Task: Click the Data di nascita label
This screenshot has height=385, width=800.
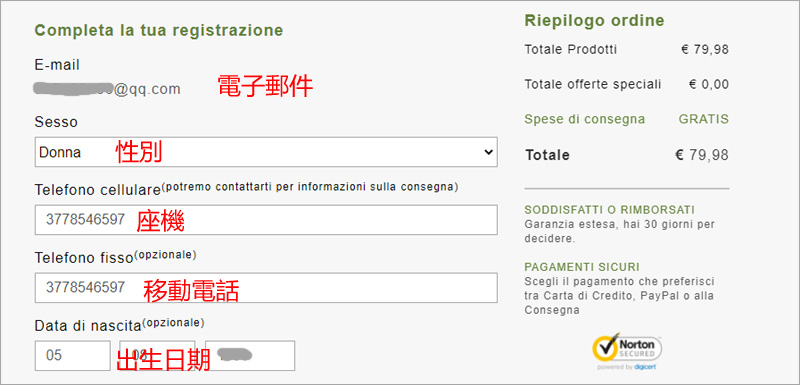Action: click(87, 325)
